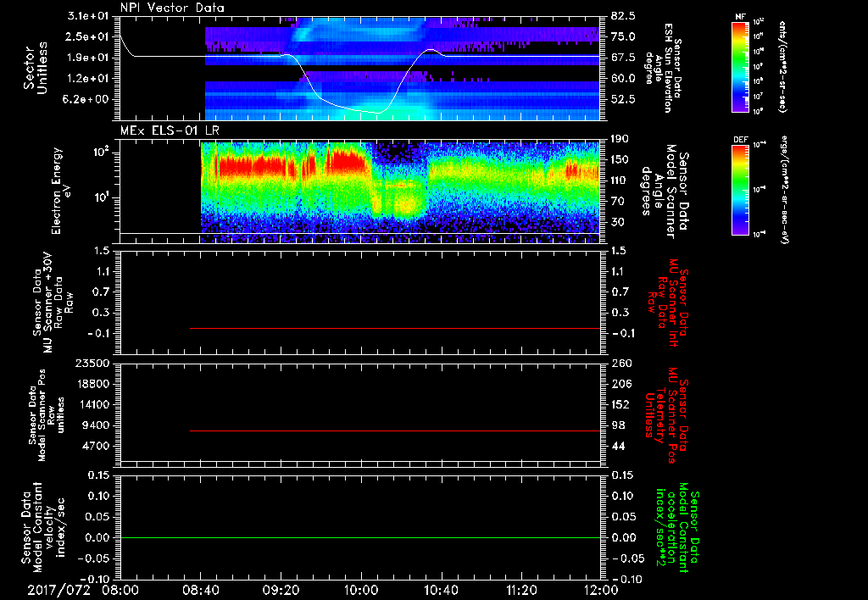
Task: Click the "ESH Sun Elevation Angle" right axis label
Action: click(663, 68)
